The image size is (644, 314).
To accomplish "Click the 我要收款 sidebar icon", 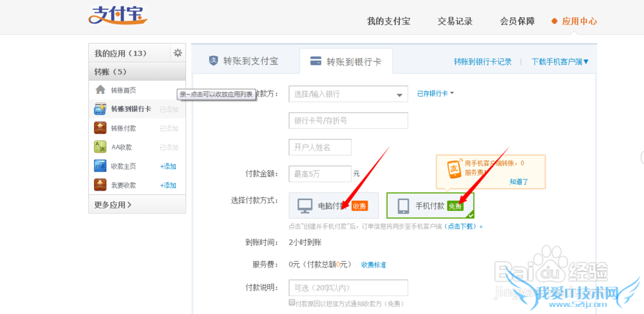I will point(100,185).
